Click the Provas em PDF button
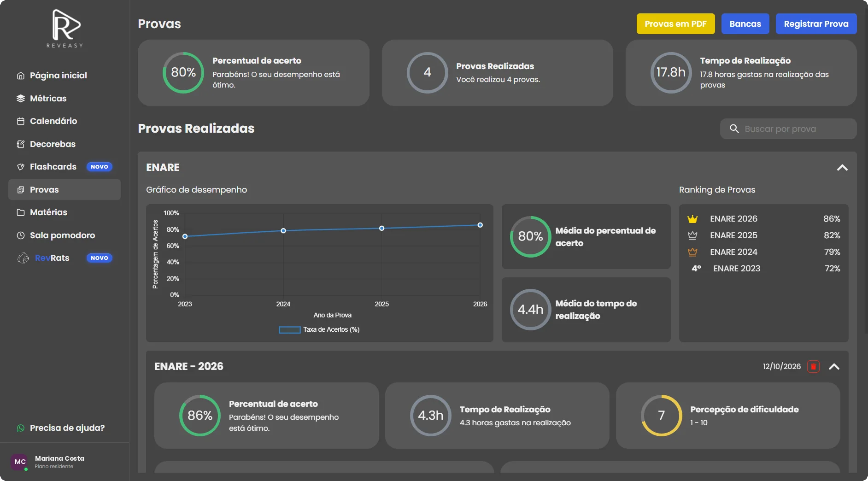The width and height of the screenshot is (868, 481). click(675, 24)
